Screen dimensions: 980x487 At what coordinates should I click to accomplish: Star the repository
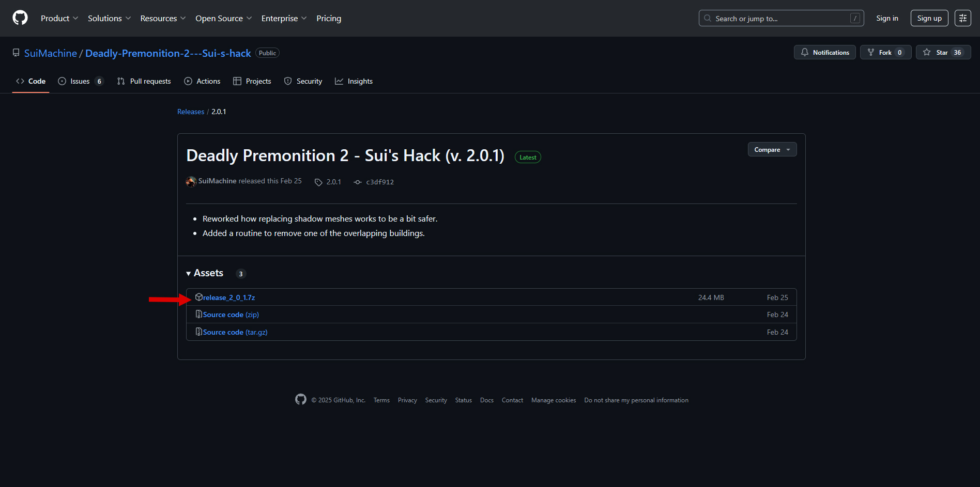tap(943, 53)
